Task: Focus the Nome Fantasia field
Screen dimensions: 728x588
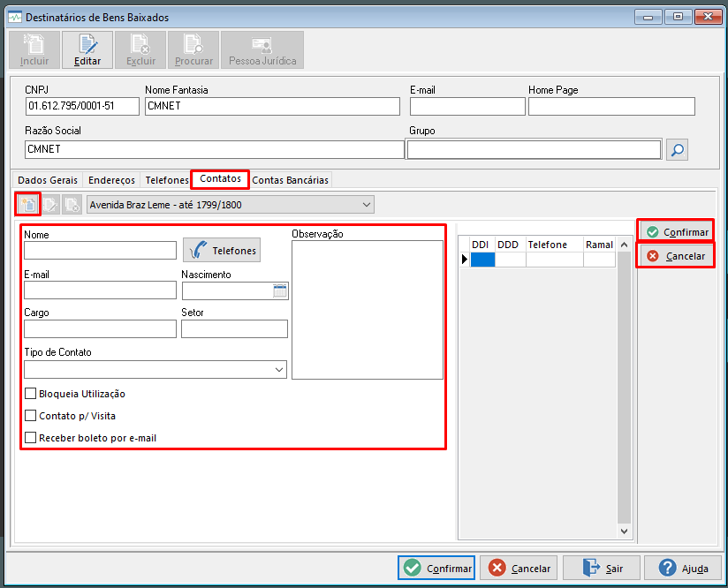Action: pyautogui.click(x=272, y=106)
